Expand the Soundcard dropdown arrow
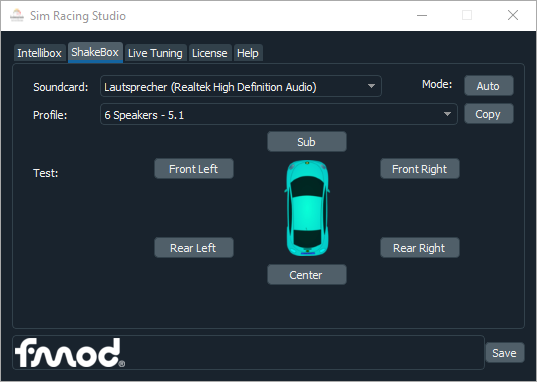Screen dimensions: 537x382 [x=371, y=86]
